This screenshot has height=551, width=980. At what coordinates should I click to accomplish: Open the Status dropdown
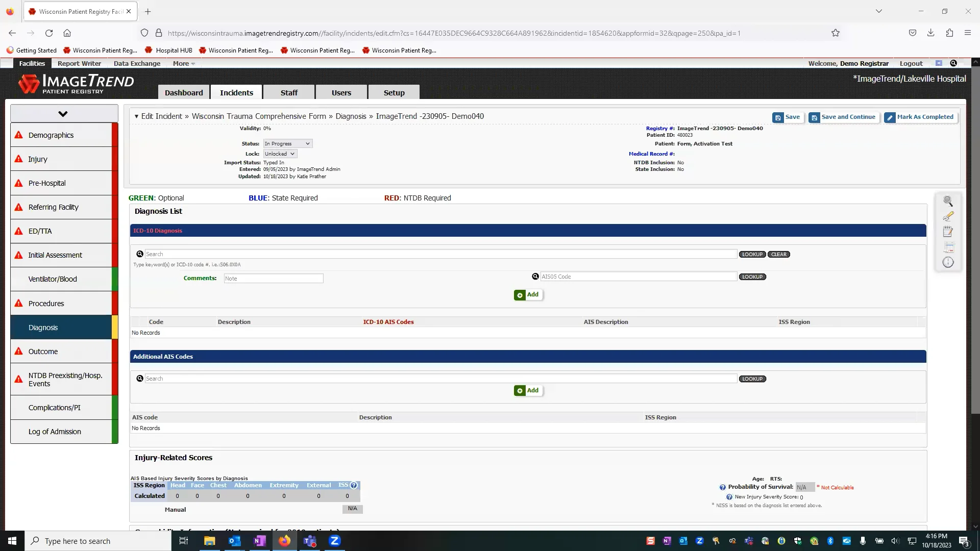tap(287, 144)
